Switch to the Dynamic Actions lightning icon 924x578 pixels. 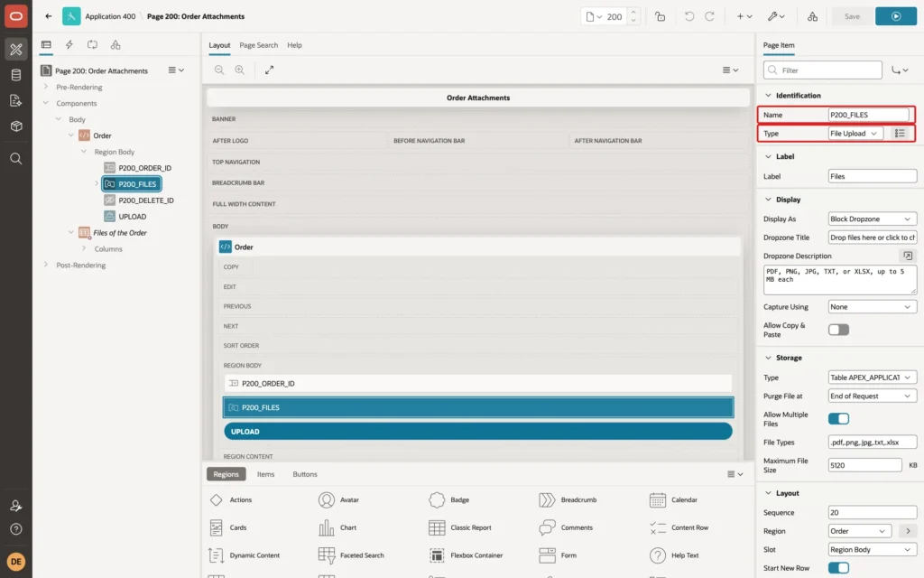[69, 44]
